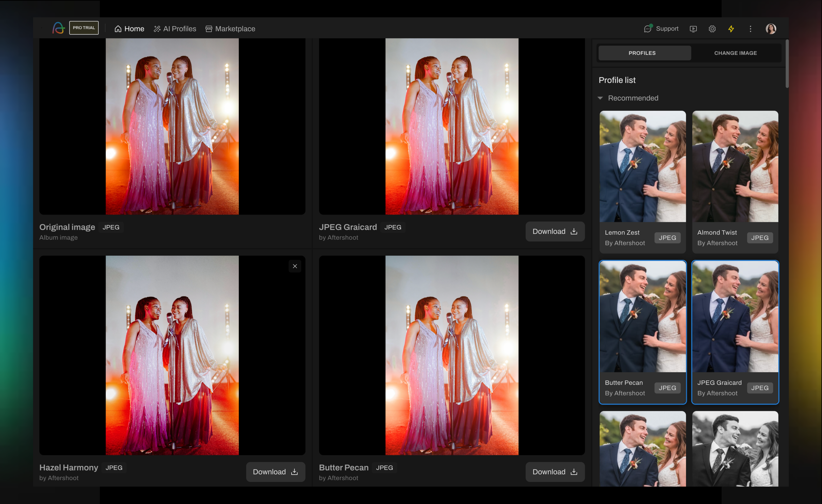This screenshot has height=504, width=822.
Task: Switch to the Change Image tab
Action: [735, 53]
